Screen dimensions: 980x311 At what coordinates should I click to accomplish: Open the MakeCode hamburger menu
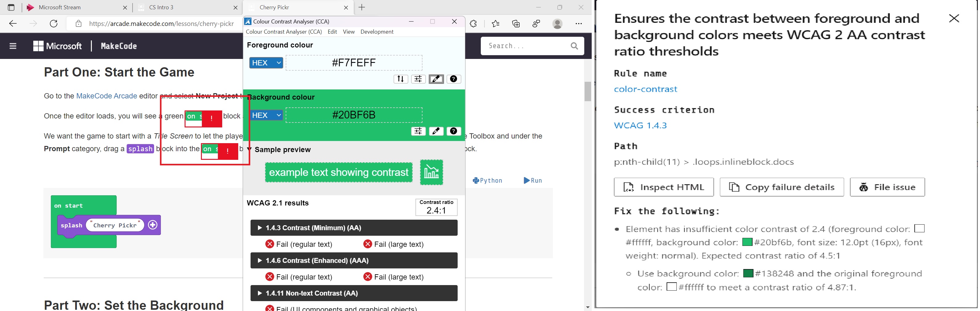pos(13,46)
